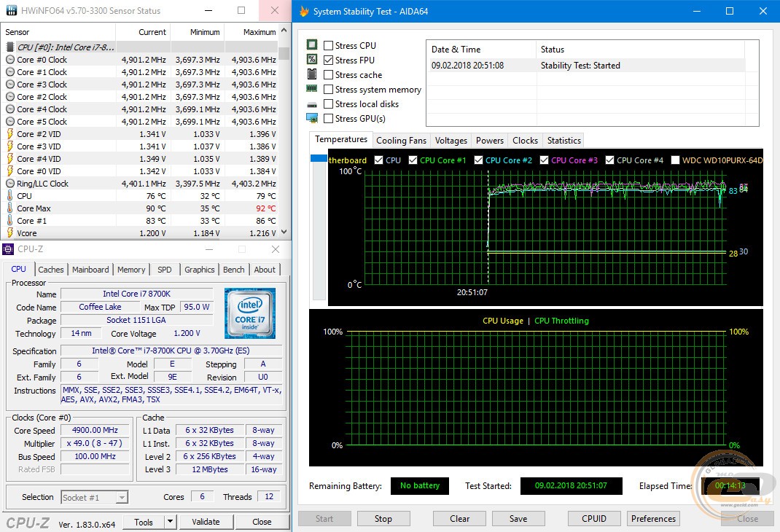Click the lightning icon of Core #2 VID
Screen dimensions: 780x532
pyautogui.click(x=10, y=134)
